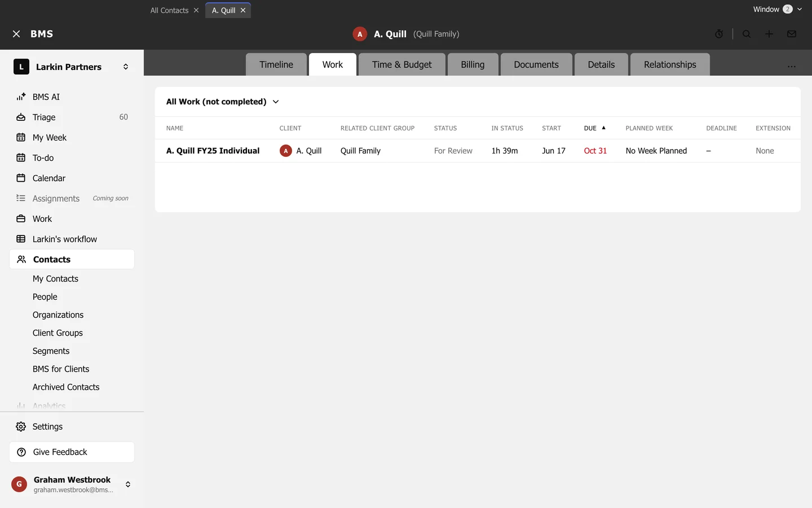Screen dimensions: 812x508
Task: Close the BMS panel with the X icon
Action: point(16,34)
